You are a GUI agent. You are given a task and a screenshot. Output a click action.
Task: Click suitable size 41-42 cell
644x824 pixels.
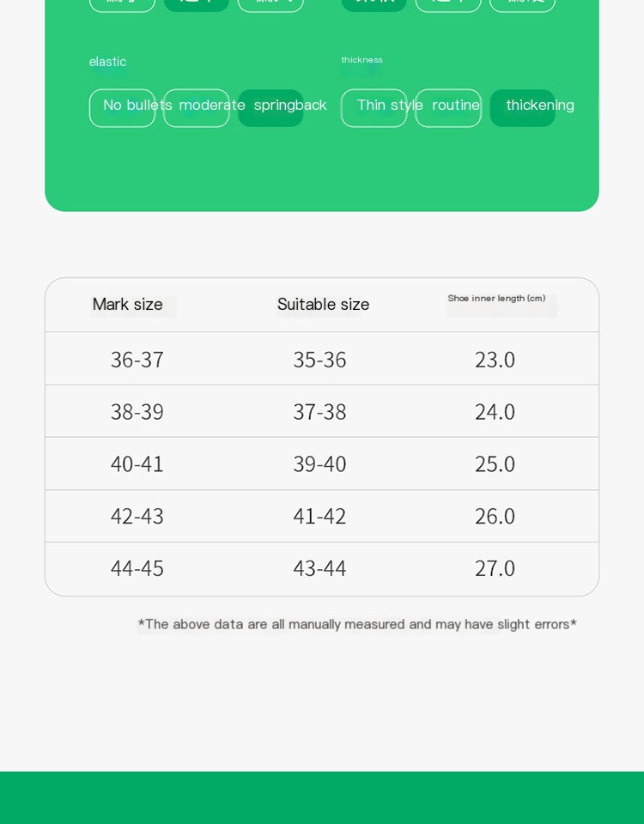tap(319, 517)
